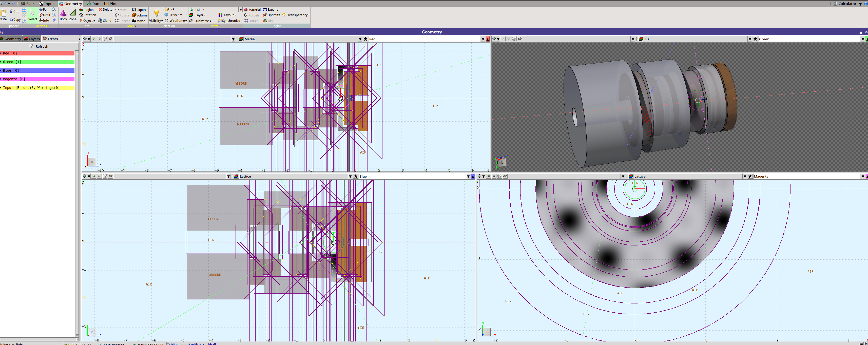Viewport: 868px width, 345px height.
Task: Activate the Orbit tool
Action: point(45,15)
